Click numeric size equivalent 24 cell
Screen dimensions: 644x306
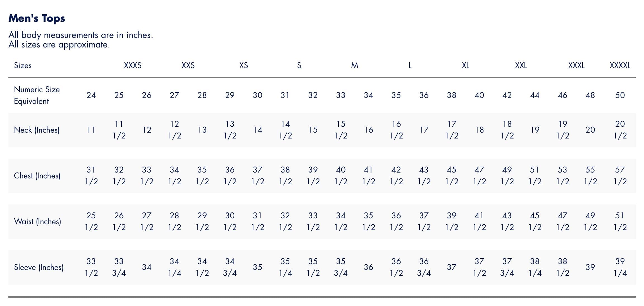[91, 95]
